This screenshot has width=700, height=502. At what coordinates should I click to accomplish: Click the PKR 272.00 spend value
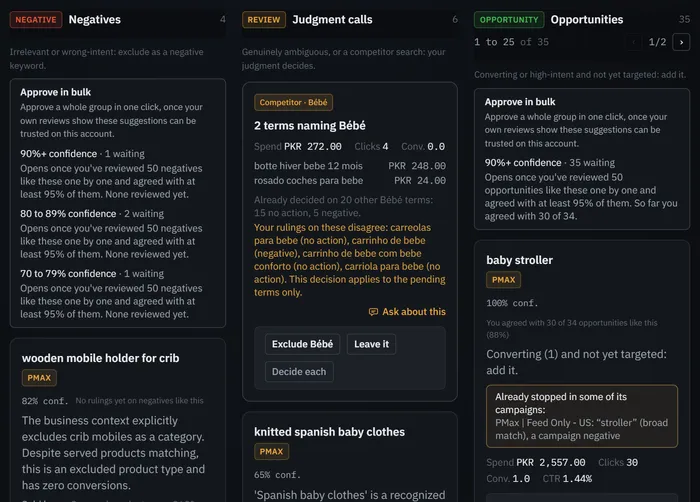[313, 146]
